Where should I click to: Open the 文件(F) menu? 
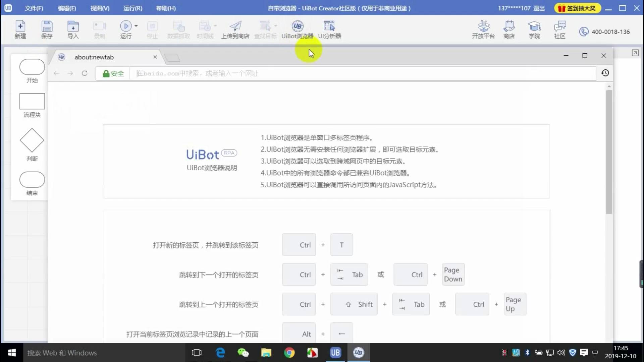34,8
